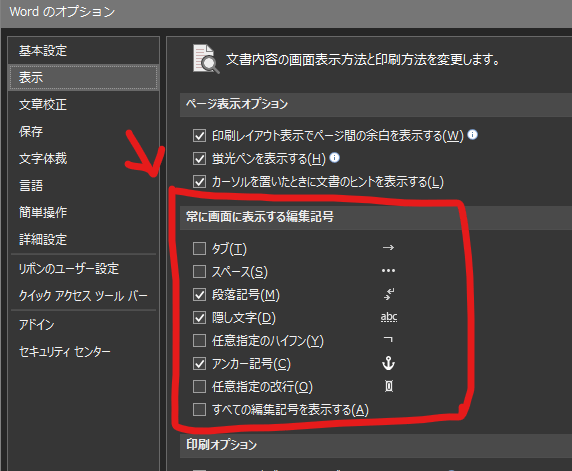Open the 文章校正 options
This screenshot has width=572, height=471.
83,105
